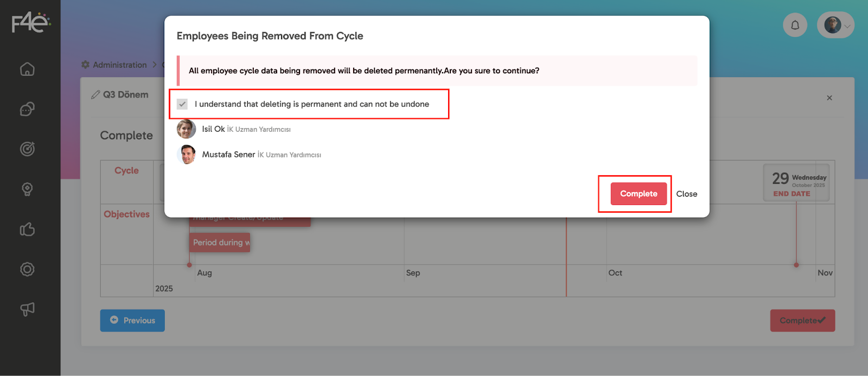This screenshot has height=376, width=868.
Task: Click Mustafa Sener's avatar photo
Action: pyautogui.click(x=186, y=155)
